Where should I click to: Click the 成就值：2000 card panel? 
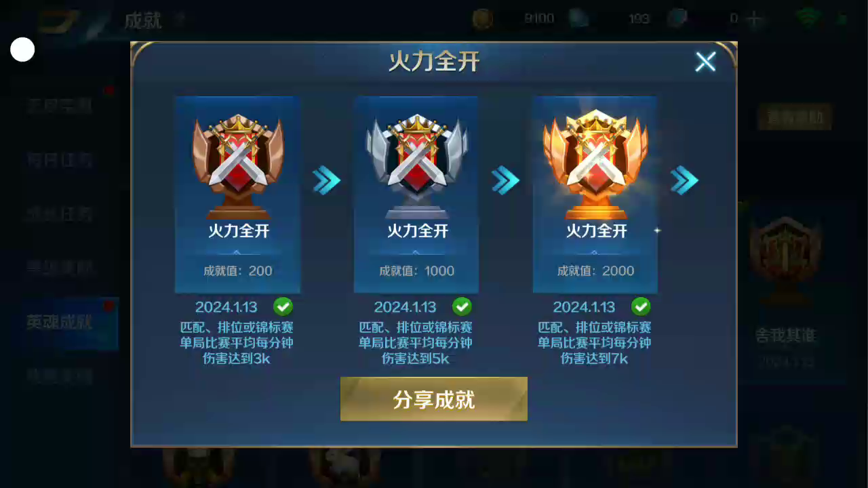tap(595, 195)
